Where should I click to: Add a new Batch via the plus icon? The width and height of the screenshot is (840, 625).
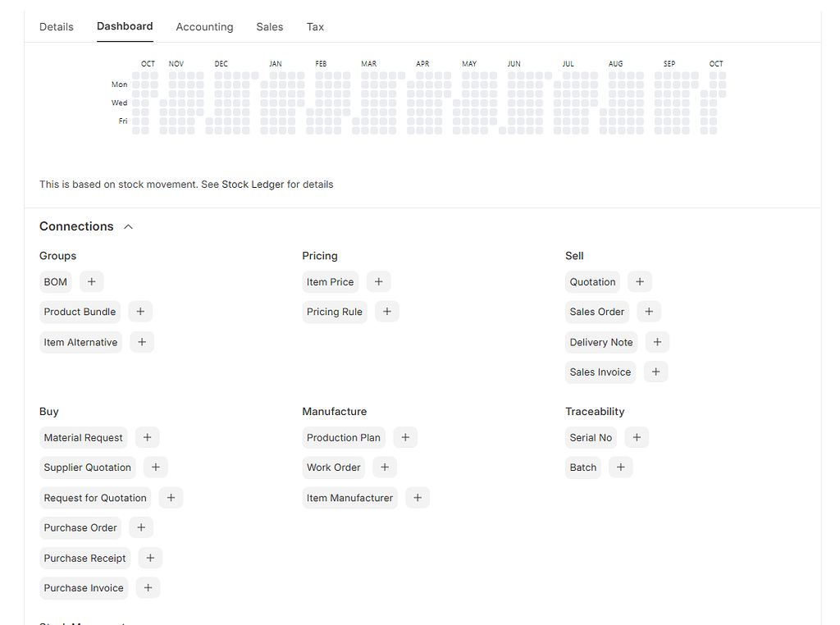tap(620, 467)
